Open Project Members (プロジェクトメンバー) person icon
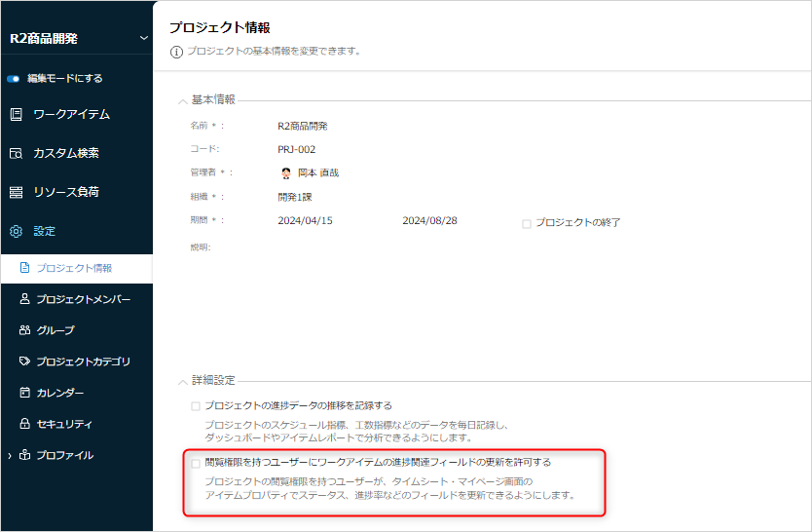The height and width of the screenshot is (532, 812). click(25, 299)
